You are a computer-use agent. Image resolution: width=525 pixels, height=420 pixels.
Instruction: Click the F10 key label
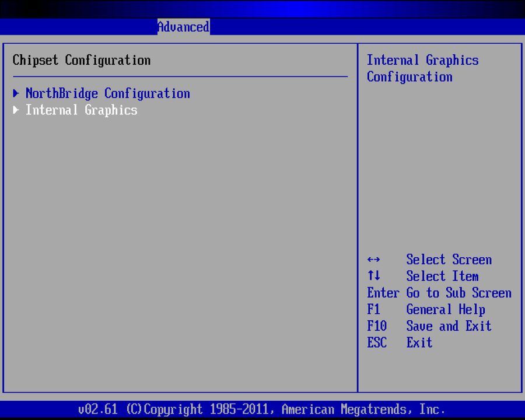click(377, 326)
